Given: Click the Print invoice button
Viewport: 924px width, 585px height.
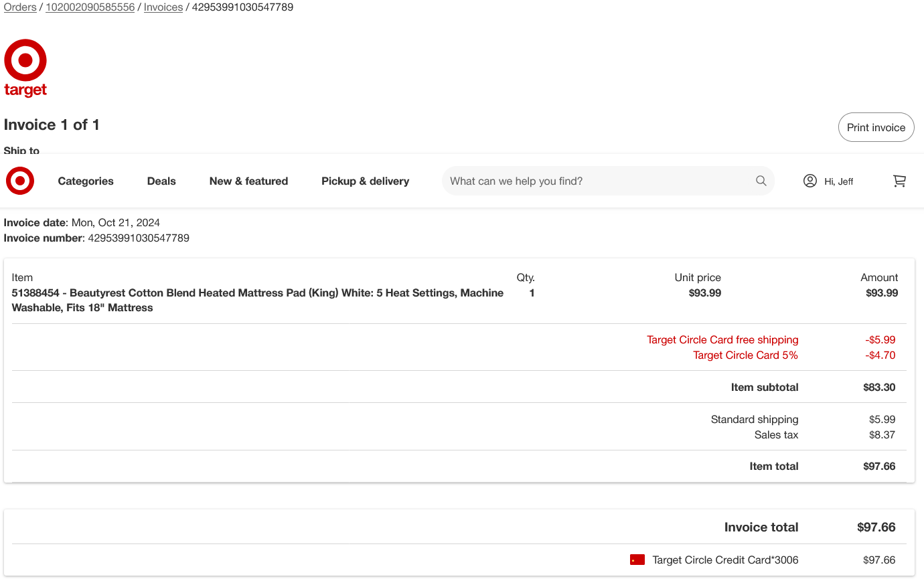Looking at the screenshot, I should [x=876, y=127].
